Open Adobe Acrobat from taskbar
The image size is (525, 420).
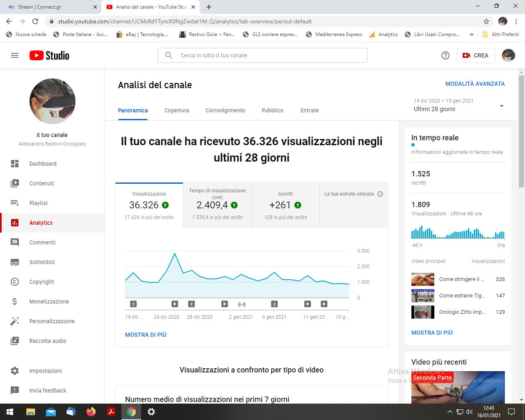coord(111,412)
